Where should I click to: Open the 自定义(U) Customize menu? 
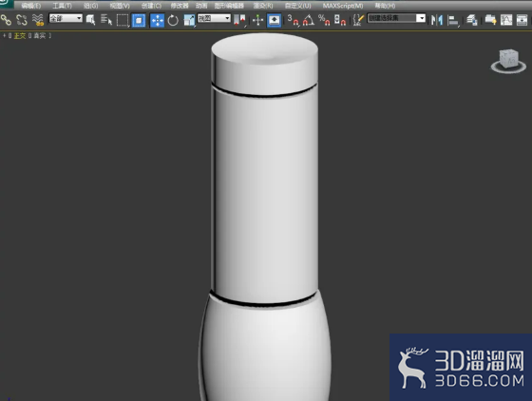[x=297, y=6]
